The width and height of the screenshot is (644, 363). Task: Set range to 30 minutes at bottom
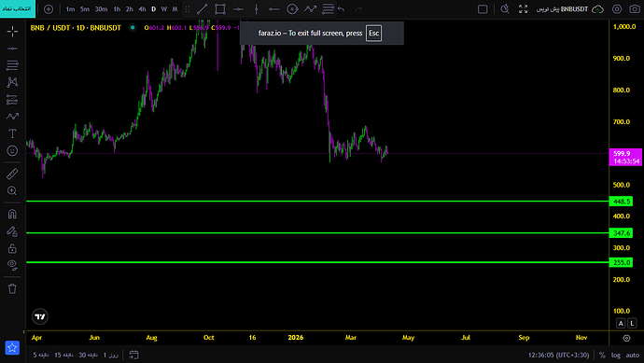(88, 355)
